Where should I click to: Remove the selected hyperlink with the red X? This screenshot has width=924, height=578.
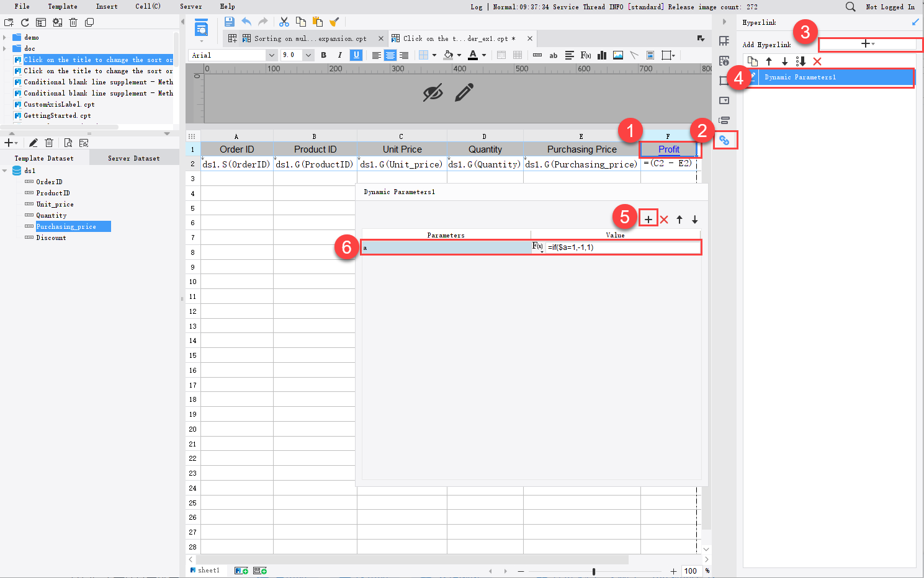click(x=817, y=61)
